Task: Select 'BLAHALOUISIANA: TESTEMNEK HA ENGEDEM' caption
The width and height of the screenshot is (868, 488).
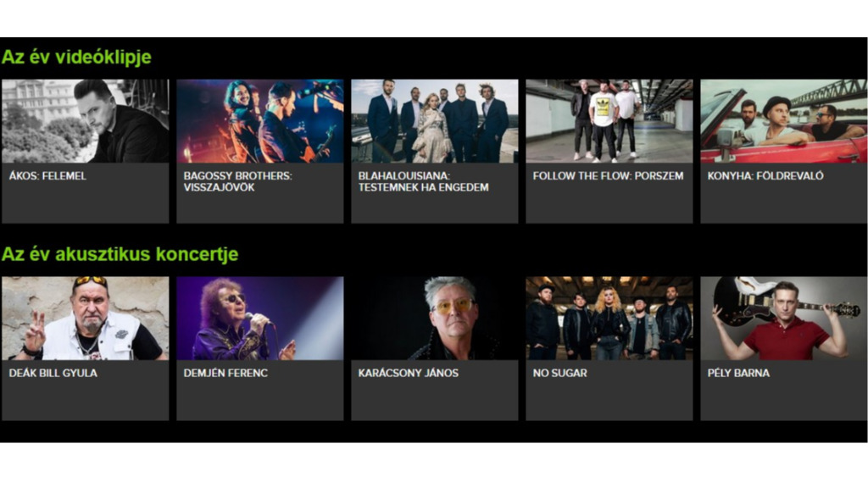Action: coord(423,181)
